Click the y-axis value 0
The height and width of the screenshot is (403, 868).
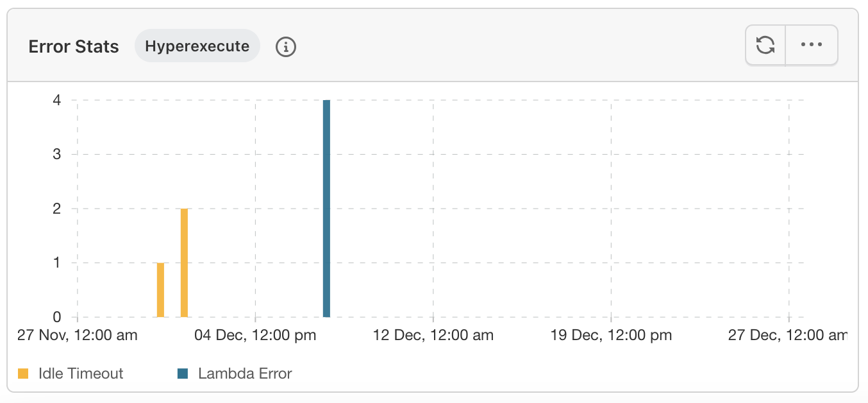(x=56, y=317)
